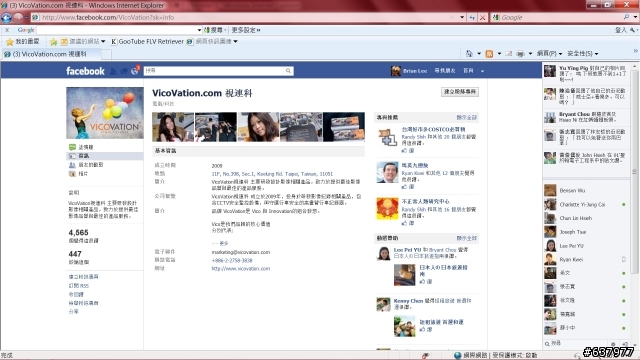
Task: Click chat settings gear icon
Action: 613,344
